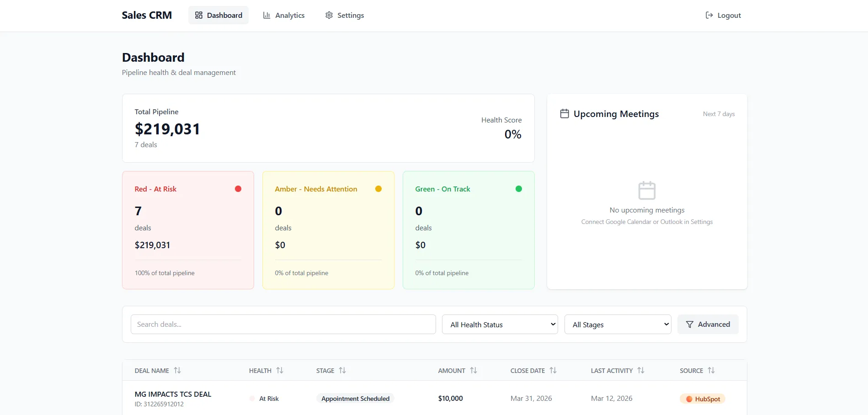Switch to the Analytics tab
Image resolution: width=868 pixels, height=415 pixels.
(x=283, y=15)
